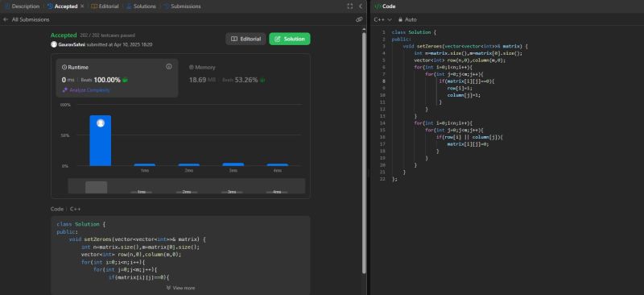Click the Editorial button

246,39
